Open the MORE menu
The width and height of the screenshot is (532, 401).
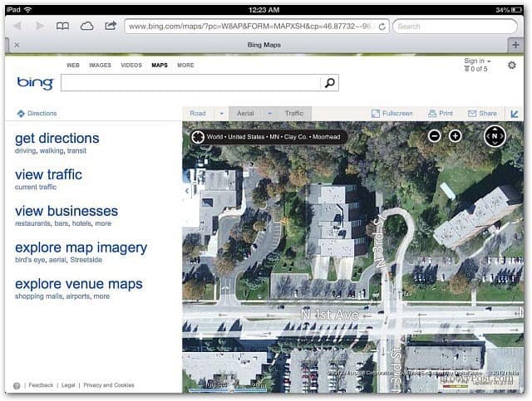coord(185,65)
